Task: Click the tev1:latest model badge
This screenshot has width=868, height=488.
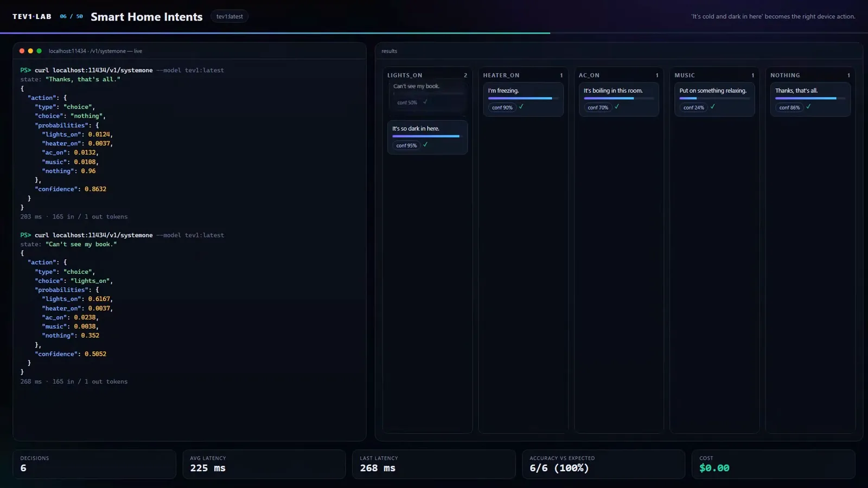Action: 229,16
